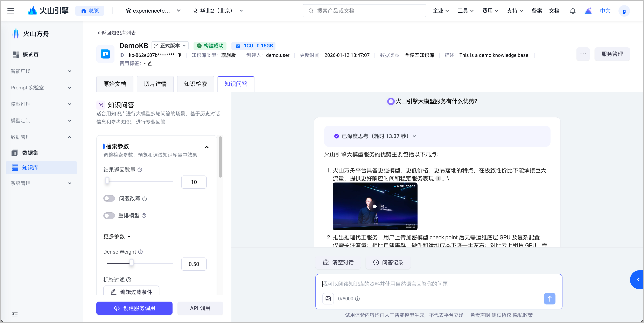This screenshot has width=644, height=323.
Task: Collapse the 检索参数 section
Action: 206,147
